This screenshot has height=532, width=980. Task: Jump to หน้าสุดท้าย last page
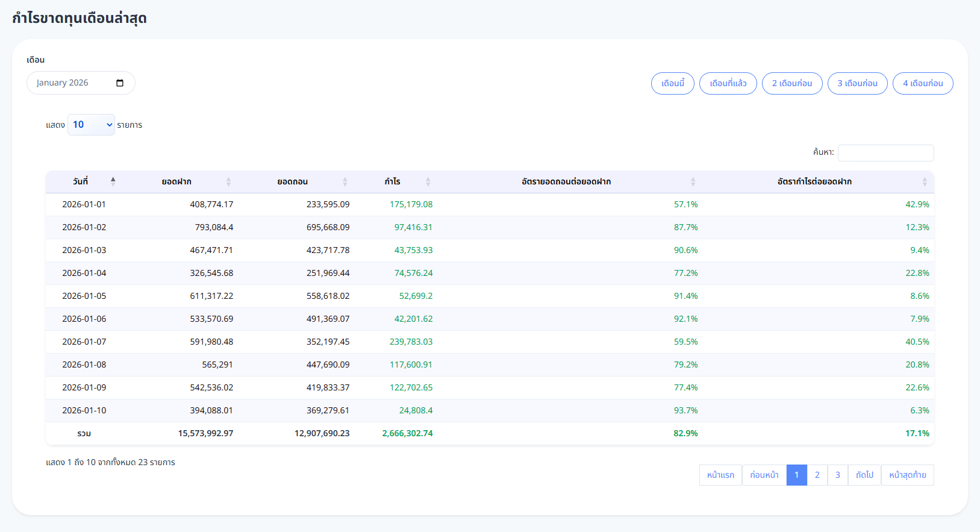[907, 475]
